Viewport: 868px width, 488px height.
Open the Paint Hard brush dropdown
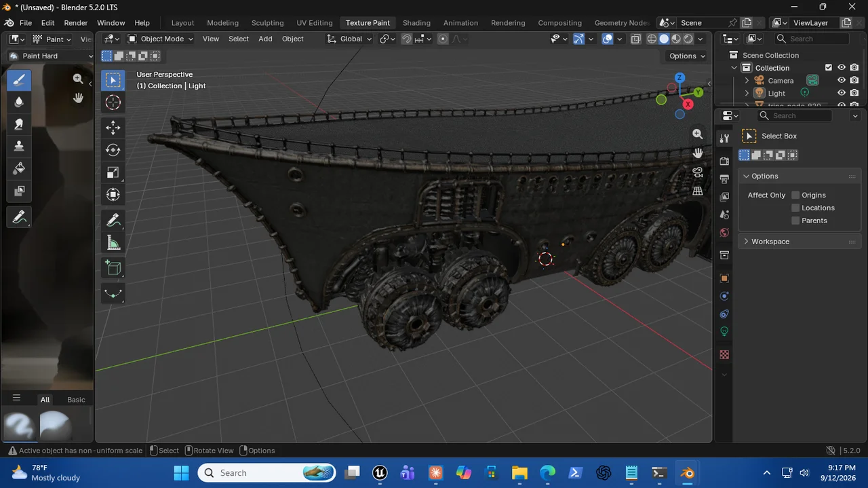coord(50,56)
